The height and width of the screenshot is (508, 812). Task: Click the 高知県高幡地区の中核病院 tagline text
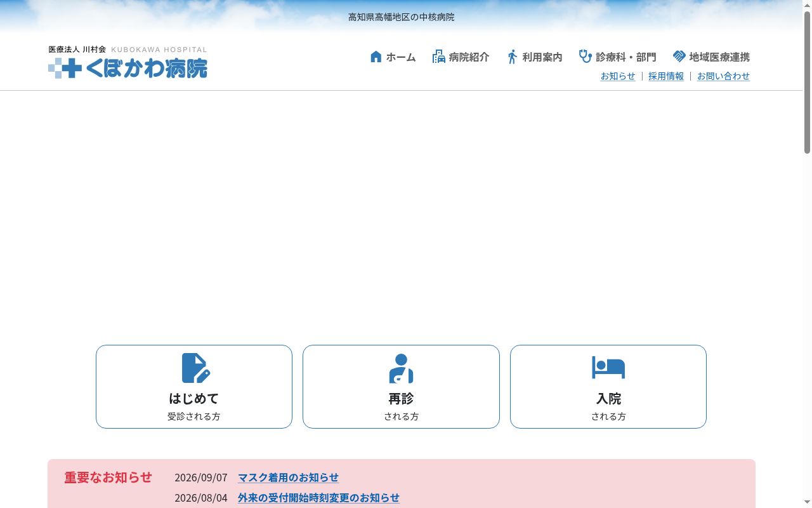pos(402,17)
